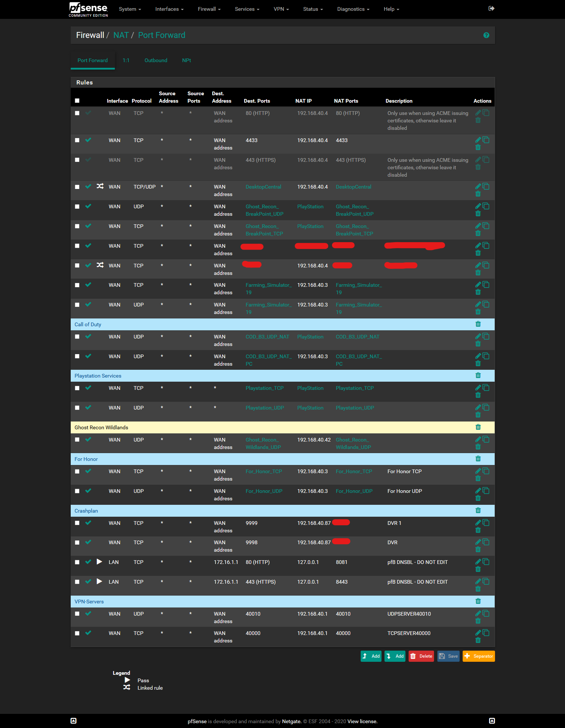Click the red Delete button
The image size is (565, 728).
pyautogui.click(x=421, y=656)
